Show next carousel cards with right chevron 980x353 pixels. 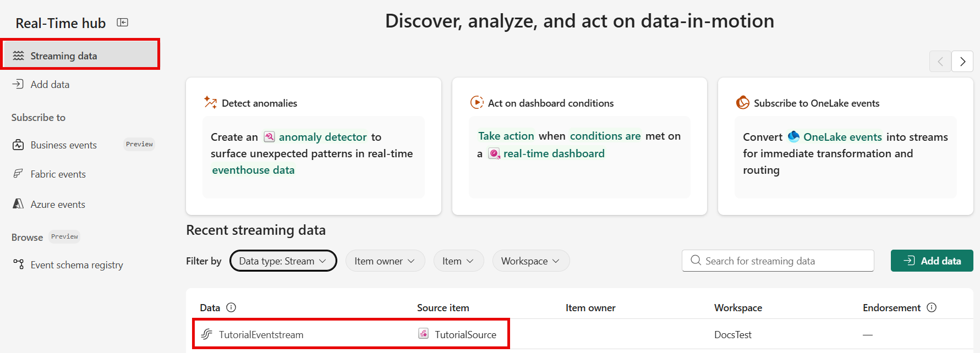962,62
